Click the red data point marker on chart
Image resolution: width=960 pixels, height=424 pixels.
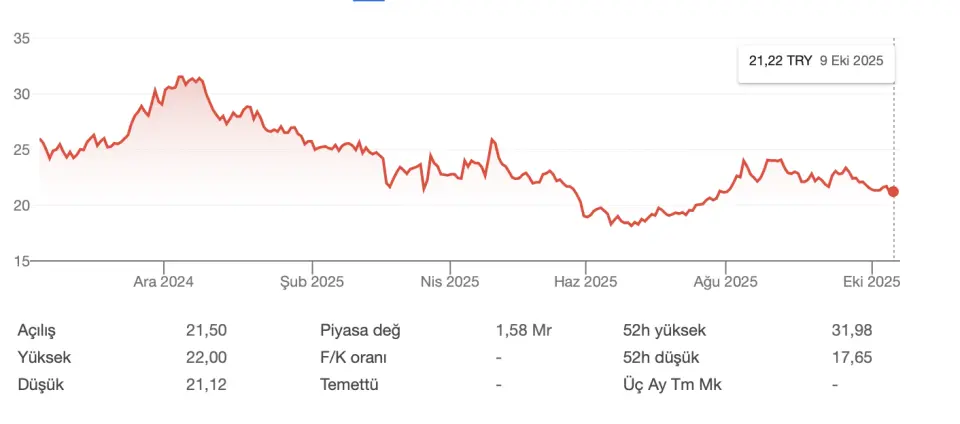(893, 191)
